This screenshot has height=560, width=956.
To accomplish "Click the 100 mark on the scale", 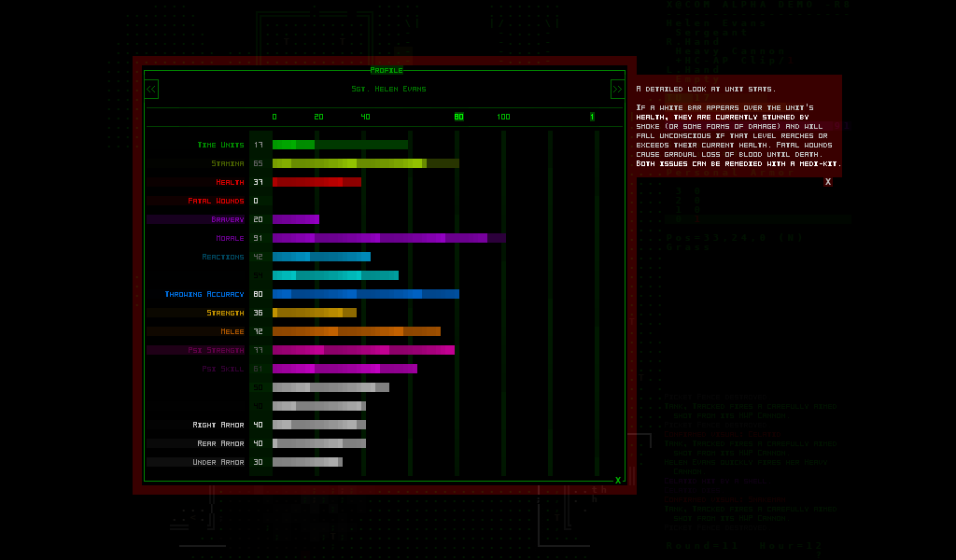I will (503, 117).
